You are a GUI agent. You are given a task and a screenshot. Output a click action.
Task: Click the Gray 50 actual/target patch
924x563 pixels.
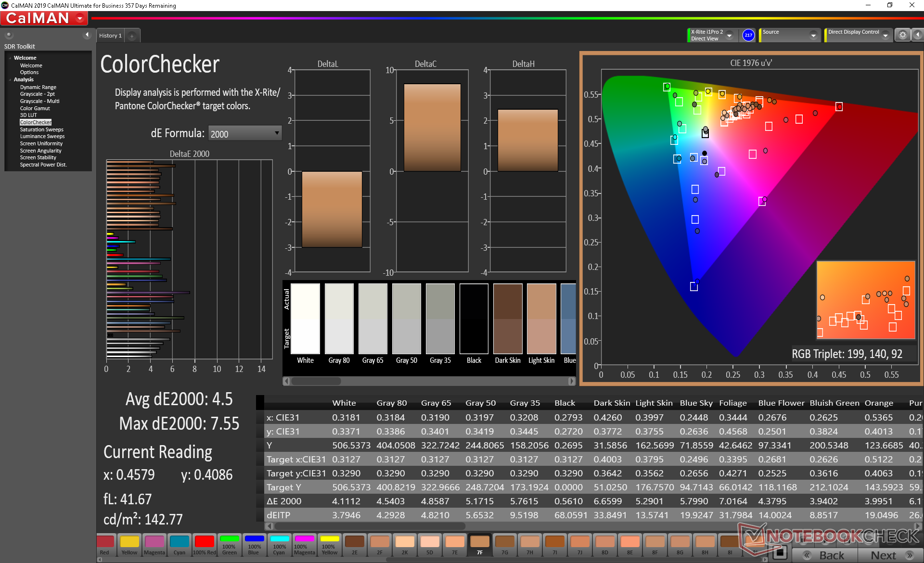tap(407, 319)
